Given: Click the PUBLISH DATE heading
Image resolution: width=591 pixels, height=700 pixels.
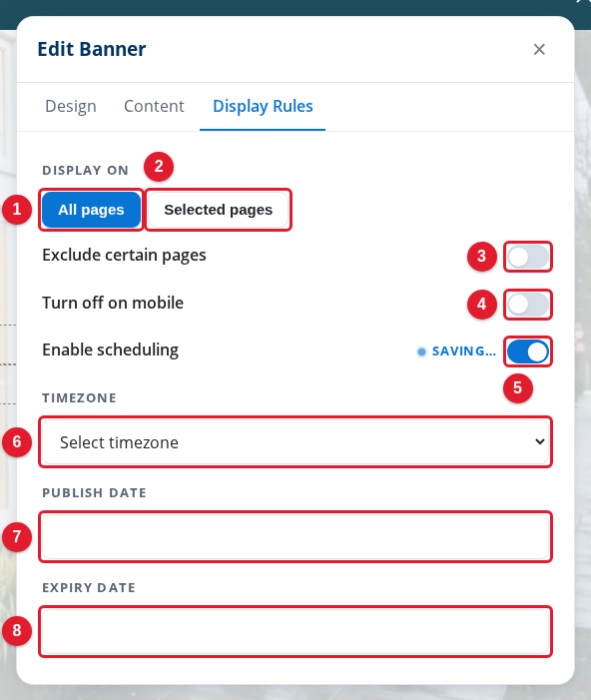Looking at the screenshot, I should (94, 493).
